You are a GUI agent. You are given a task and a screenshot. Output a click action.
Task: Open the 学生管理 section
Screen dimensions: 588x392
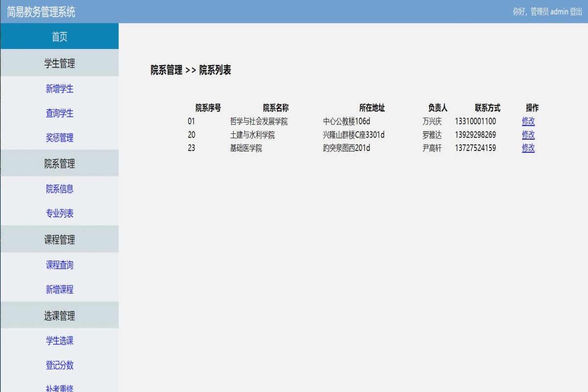(x=60, y=63)
